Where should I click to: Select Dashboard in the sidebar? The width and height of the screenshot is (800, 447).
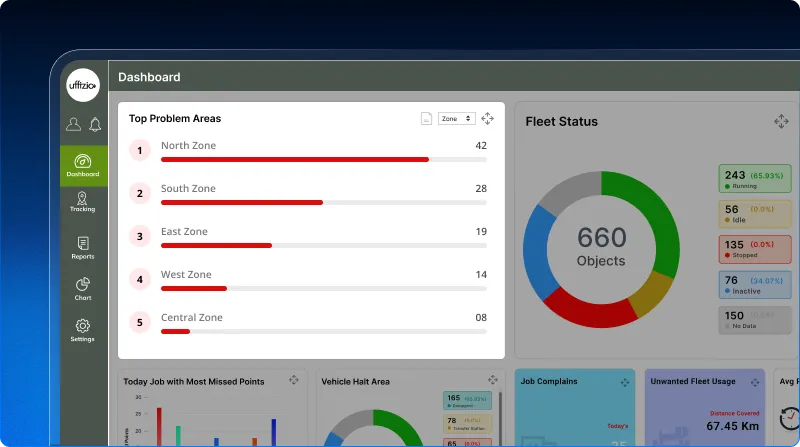[83, 166]
